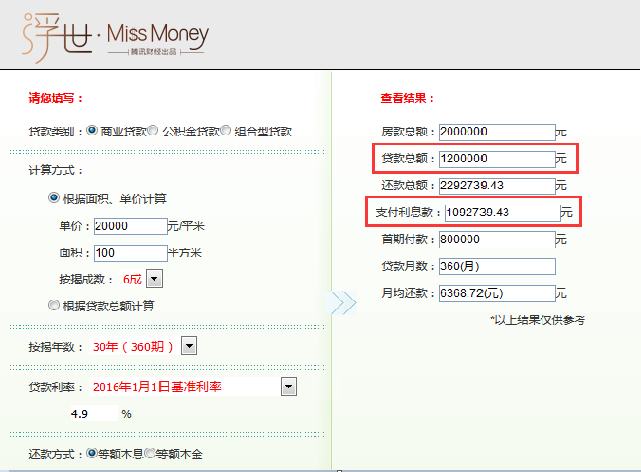Switch to 根据贷款总额计算 method
The height and width of the screenshot is (472, 641).
click(54, 305)
